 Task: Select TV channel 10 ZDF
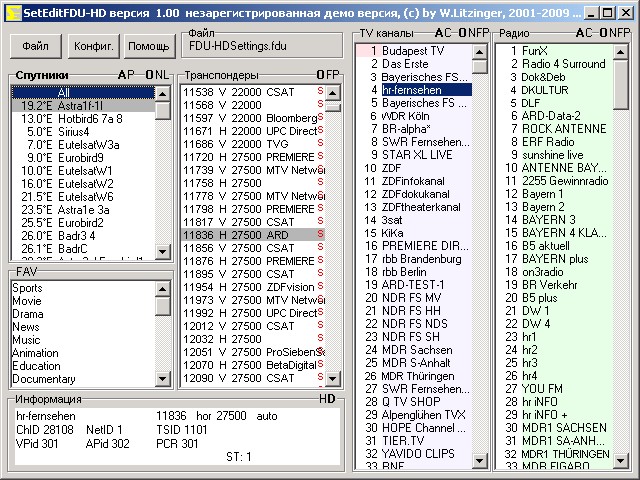pyautogui.click(x=414, y=168)
